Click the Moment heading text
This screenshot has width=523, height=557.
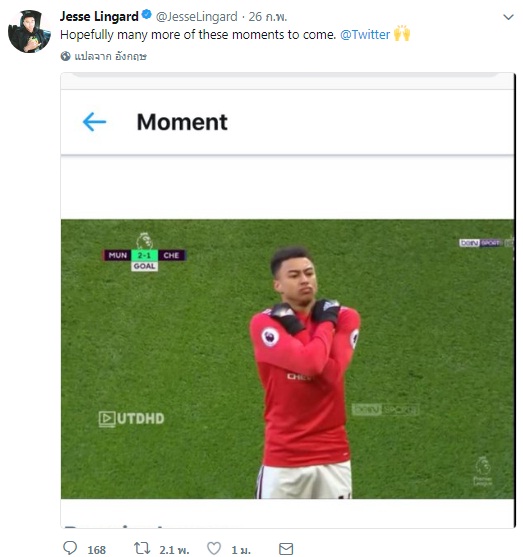pos(182,122)
